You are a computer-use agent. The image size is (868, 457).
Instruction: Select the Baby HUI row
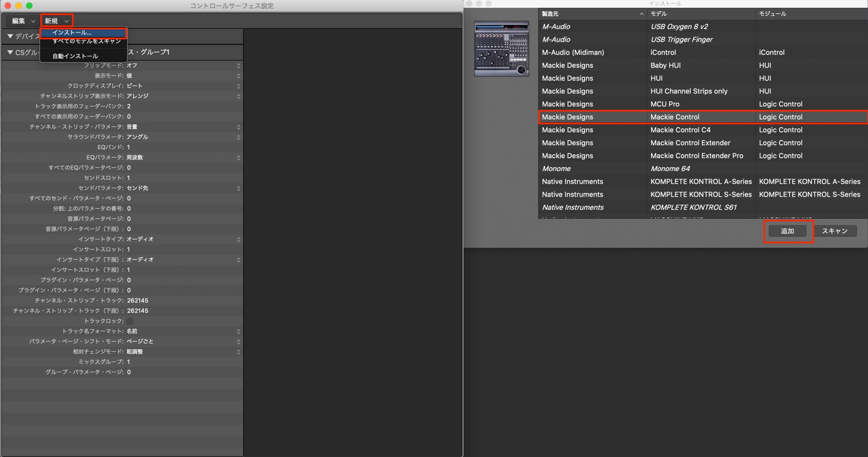pos(703,65)
